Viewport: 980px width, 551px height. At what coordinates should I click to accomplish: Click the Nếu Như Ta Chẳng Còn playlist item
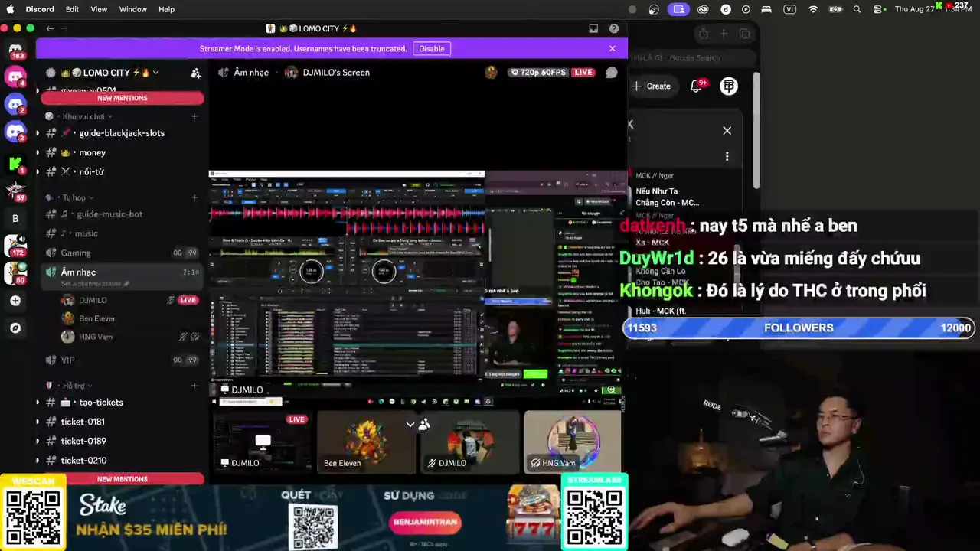click(x=667, y=197)
